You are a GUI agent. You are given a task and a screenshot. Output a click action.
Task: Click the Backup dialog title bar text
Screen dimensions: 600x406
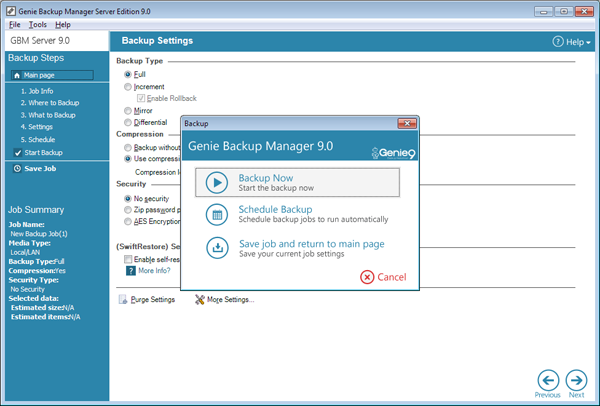(196, 124)
